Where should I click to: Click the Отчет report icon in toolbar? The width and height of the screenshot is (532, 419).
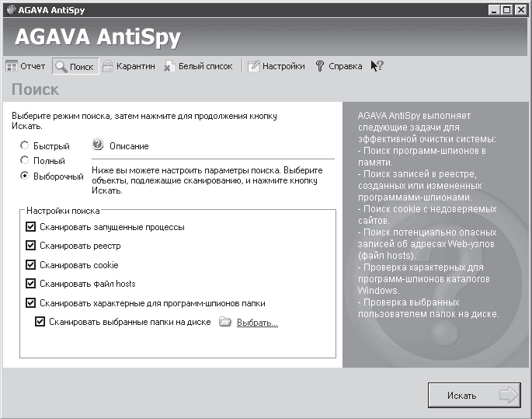(12, 67)
